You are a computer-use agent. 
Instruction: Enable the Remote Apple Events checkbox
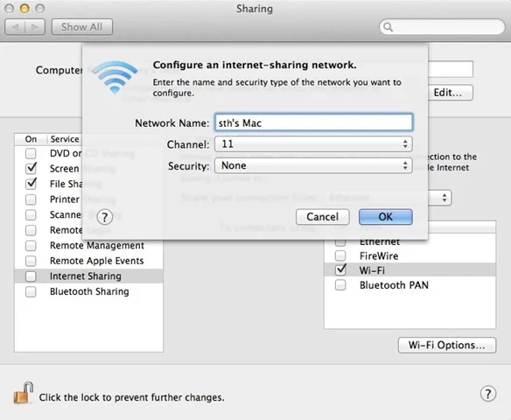pos(31,261)
